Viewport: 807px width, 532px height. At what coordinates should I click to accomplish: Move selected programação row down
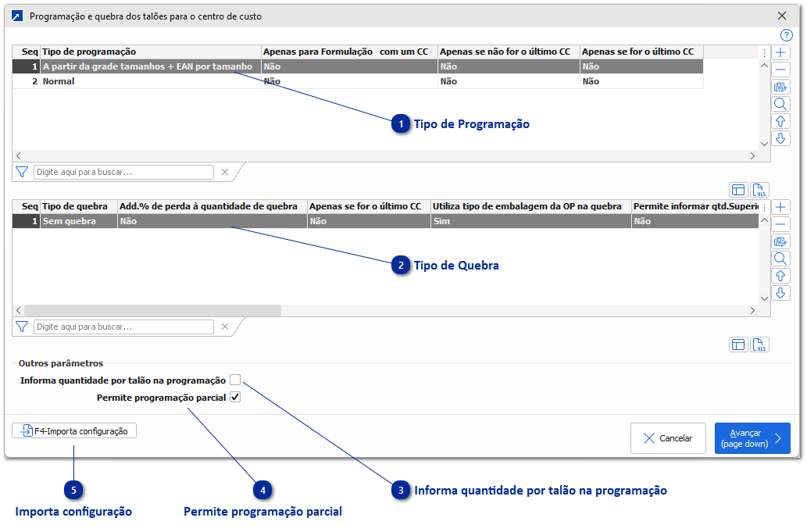point(780,138)
